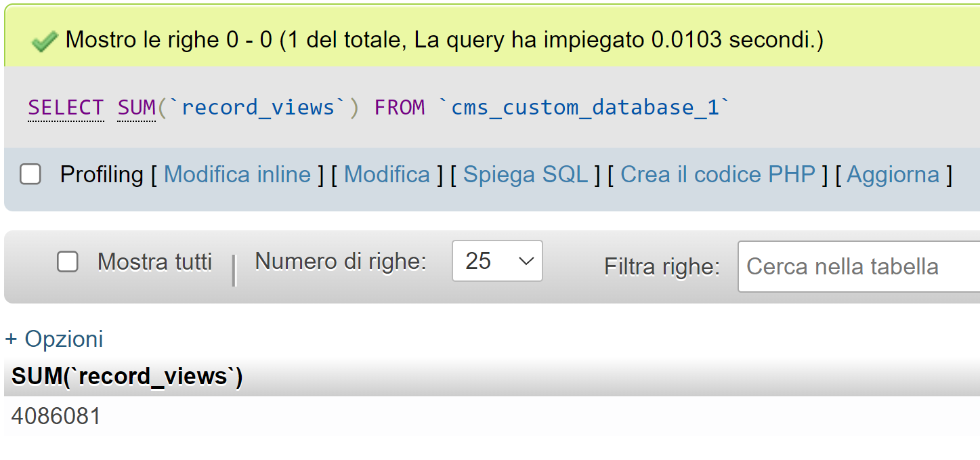Toggle the Profiling checkbox

pos(30,175)
